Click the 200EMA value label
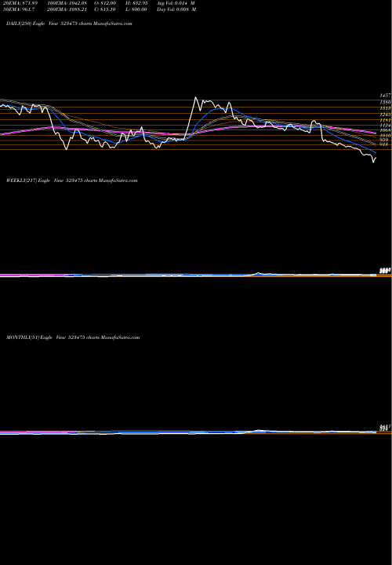The height and width of the screenshot is (565, 392). tap(67, 9)
